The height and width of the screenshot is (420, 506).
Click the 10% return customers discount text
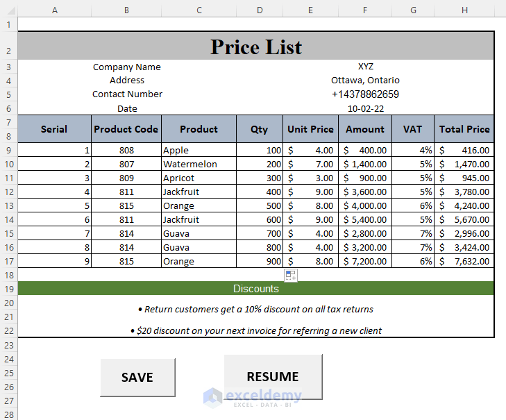coord(255,309)
